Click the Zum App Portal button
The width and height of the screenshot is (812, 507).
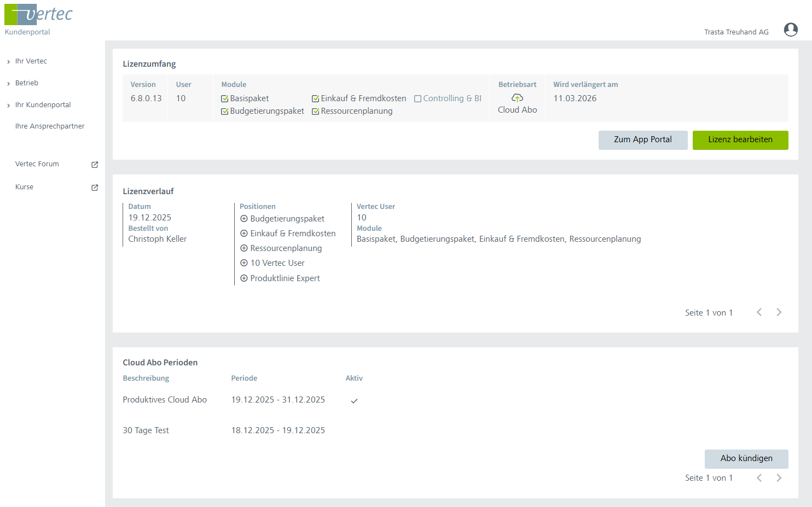642,140
